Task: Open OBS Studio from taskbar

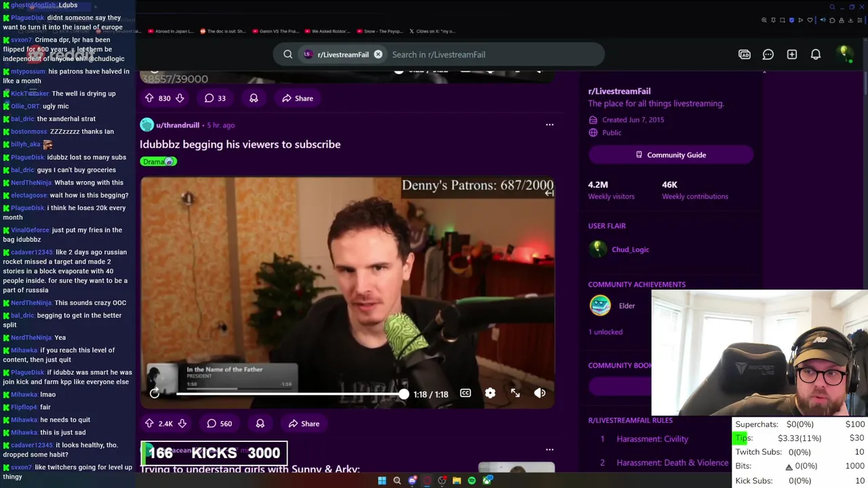Action: (442, 481)
